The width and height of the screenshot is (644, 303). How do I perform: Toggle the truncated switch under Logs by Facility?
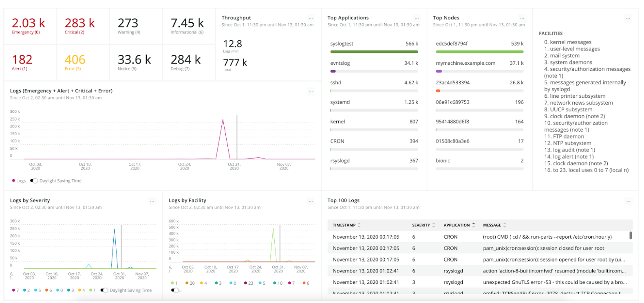[175, 290]
